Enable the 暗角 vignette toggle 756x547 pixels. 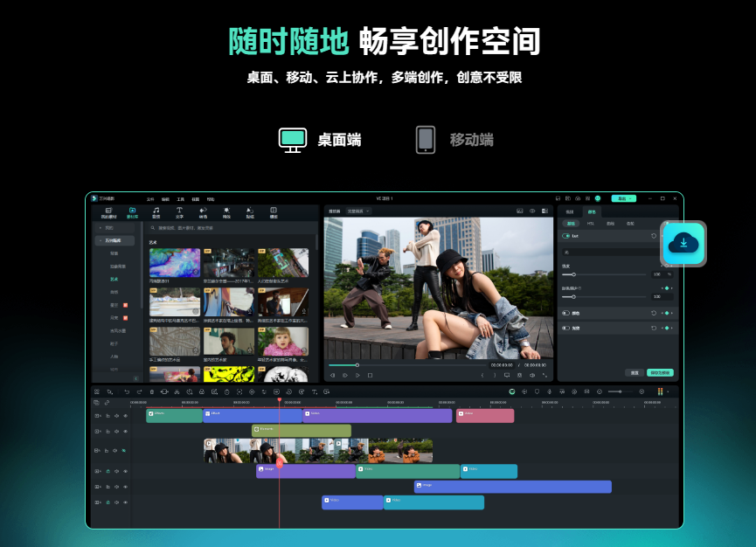(566, 327)
